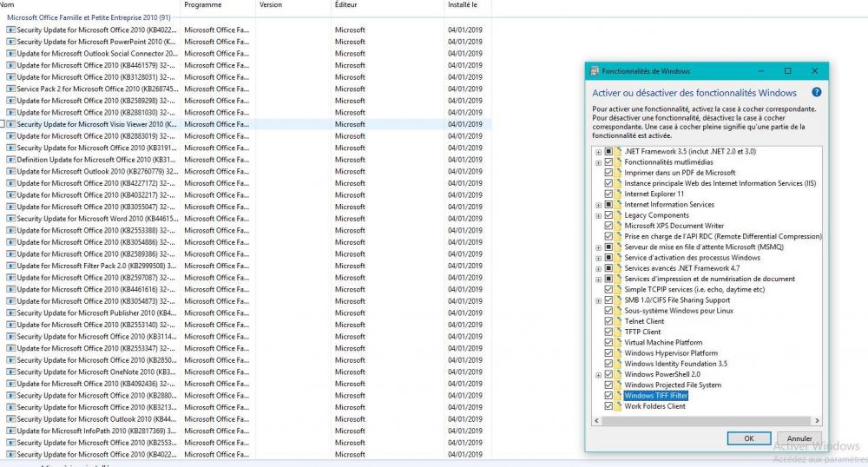Select Update KB2589298 row in updates list
The height and width of the screenshot is (467, 868).
click(x=246, y=101)
